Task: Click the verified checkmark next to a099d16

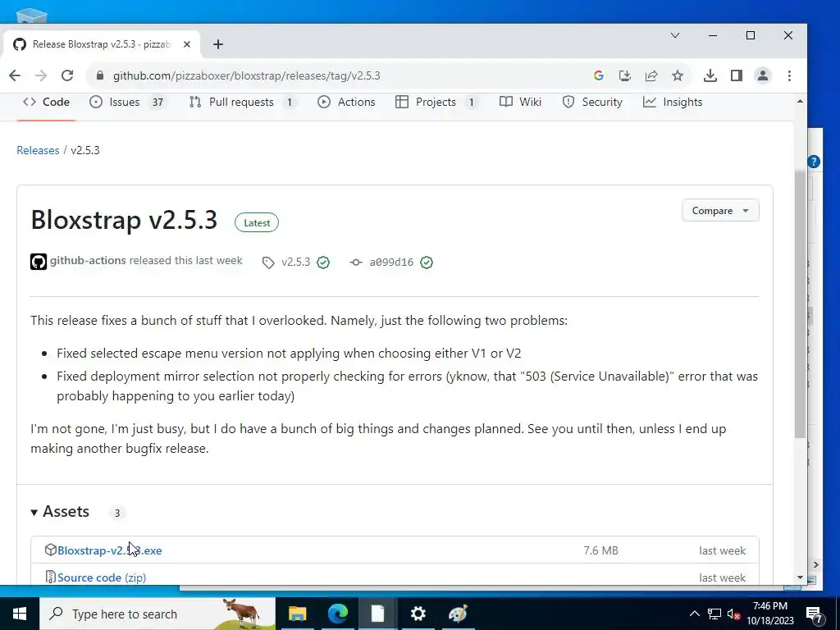Action: click(x=427, y=262)
